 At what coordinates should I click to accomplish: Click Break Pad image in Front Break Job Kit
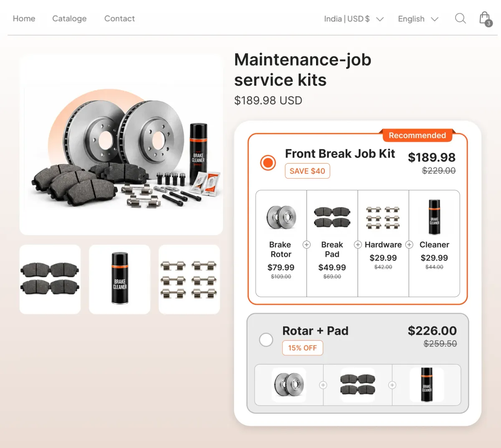332,217
